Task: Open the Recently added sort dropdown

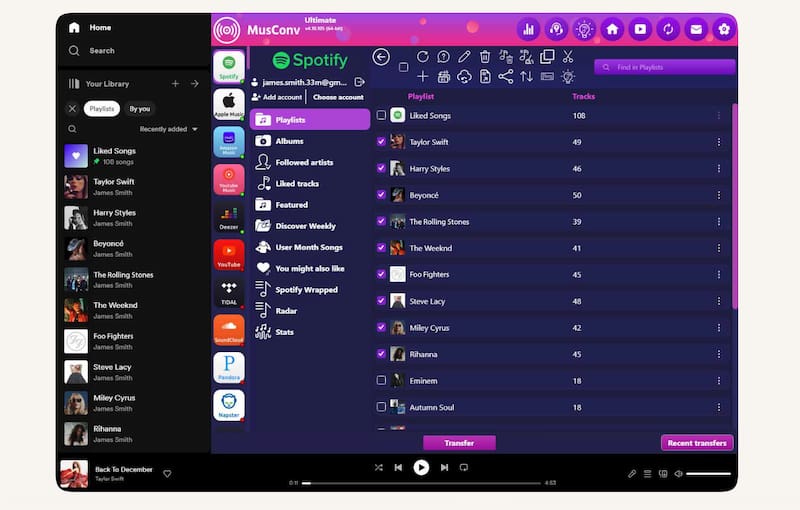Action: [x=168, y=129]
